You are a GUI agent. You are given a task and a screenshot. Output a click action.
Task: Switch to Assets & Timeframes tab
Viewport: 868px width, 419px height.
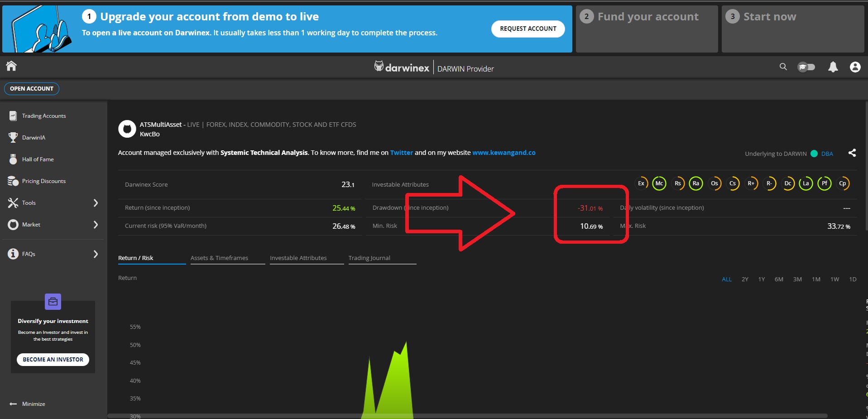coord(219,258)
